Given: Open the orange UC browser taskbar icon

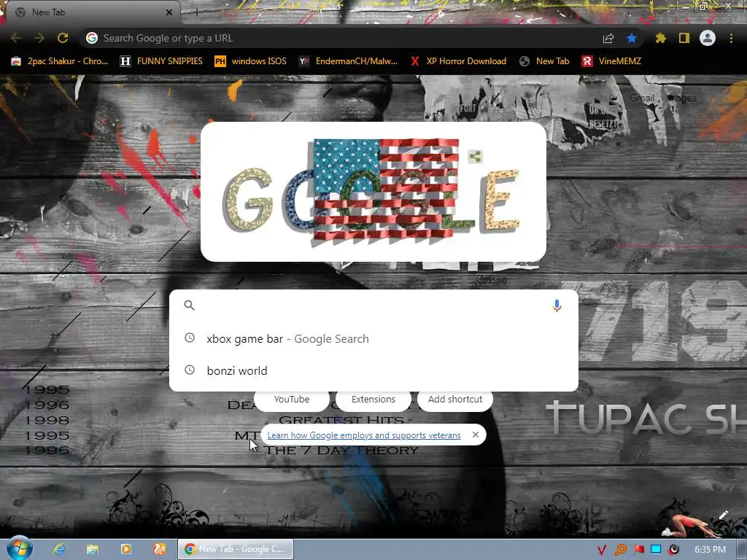Looking at the screenshot, I should tap(160, 549).
